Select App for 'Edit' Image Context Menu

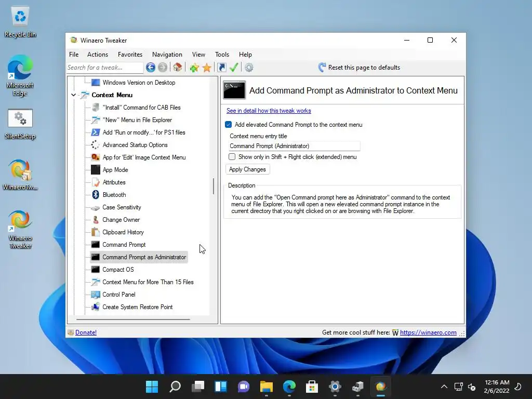pos(144,157)
